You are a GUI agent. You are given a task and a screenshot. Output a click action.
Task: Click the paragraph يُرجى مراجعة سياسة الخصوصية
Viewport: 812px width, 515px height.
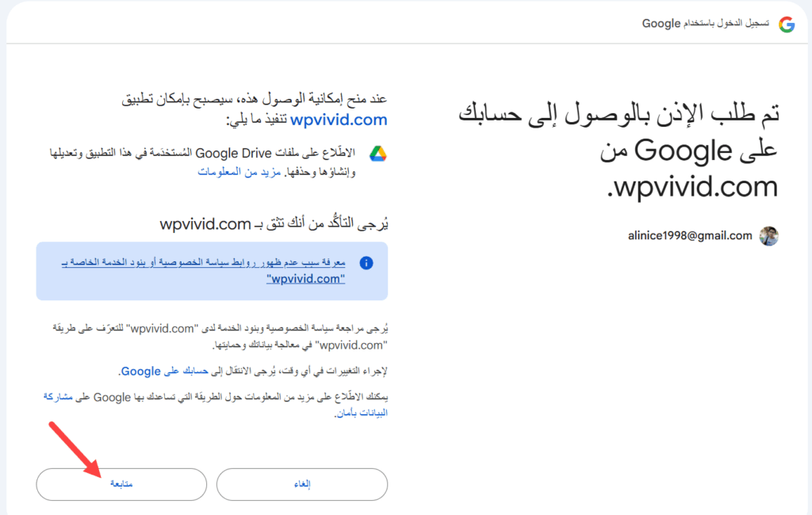(x=220, y=337)
